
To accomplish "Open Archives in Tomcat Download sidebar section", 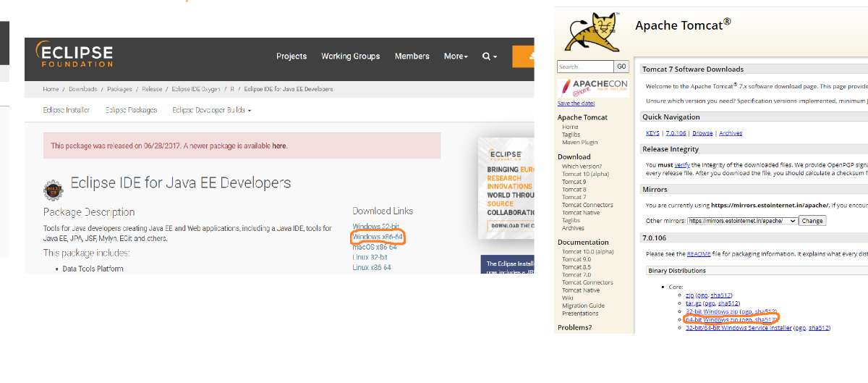I will [573, 228].
